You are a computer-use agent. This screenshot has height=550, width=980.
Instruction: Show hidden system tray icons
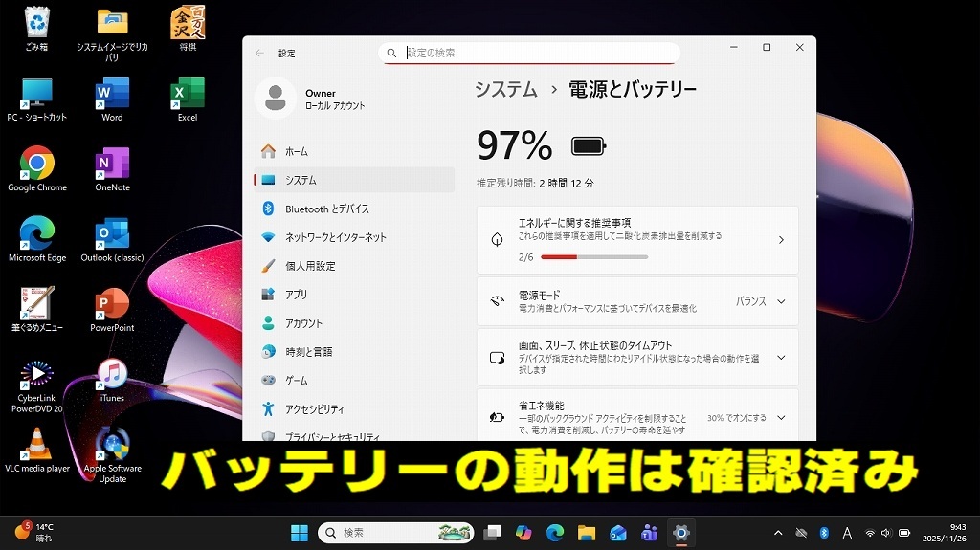(x=778, y=533)
